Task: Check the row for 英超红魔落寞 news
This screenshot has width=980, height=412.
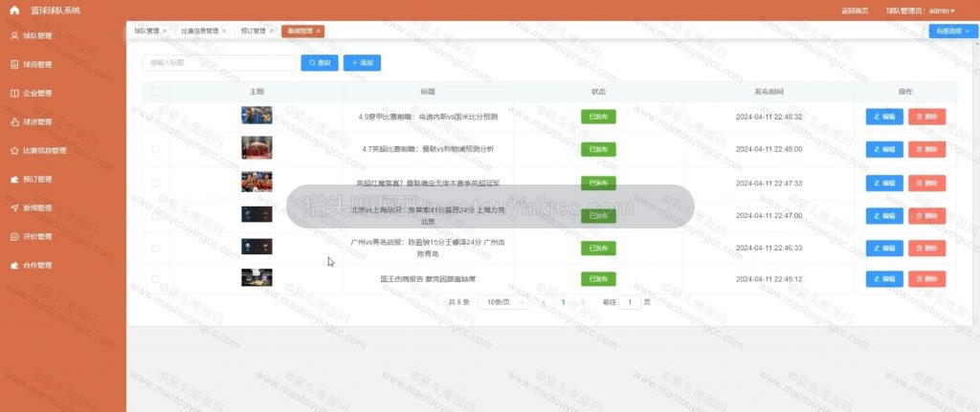Action: click(x=156, y=184)
